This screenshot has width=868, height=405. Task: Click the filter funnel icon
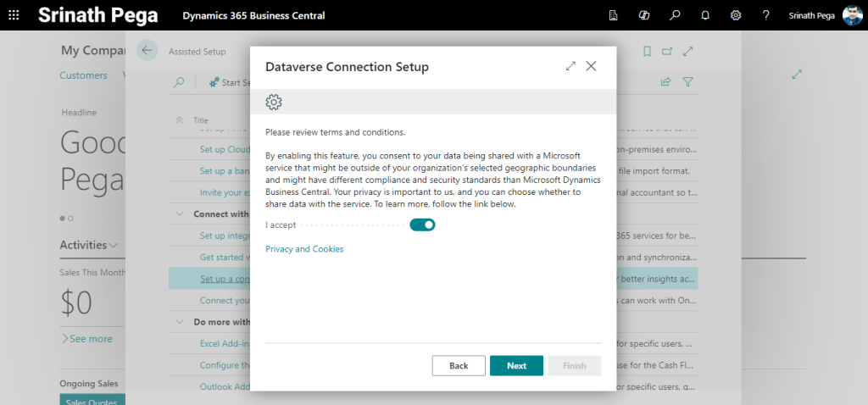[688, 82]
